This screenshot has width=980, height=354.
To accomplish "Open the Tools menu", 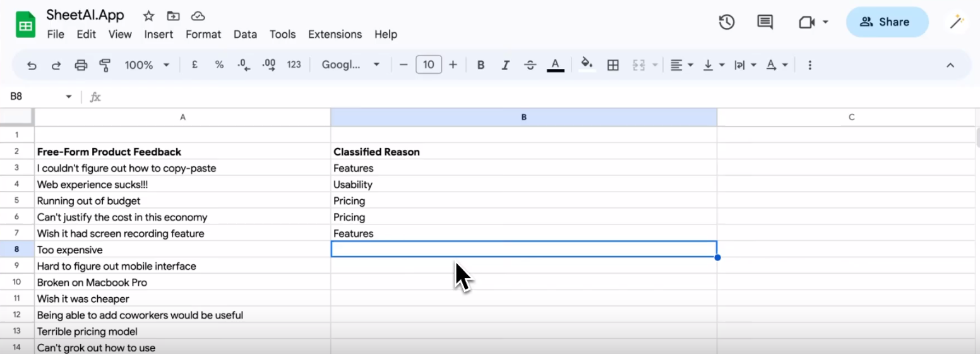I will [283, 34].
